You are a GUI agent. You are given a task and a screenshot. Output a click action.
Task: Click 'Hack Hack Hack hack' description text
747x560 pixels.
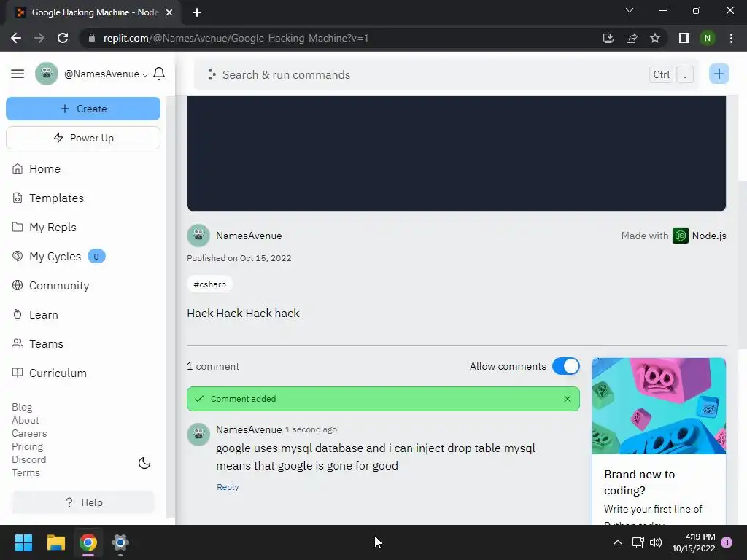point(243,314)
